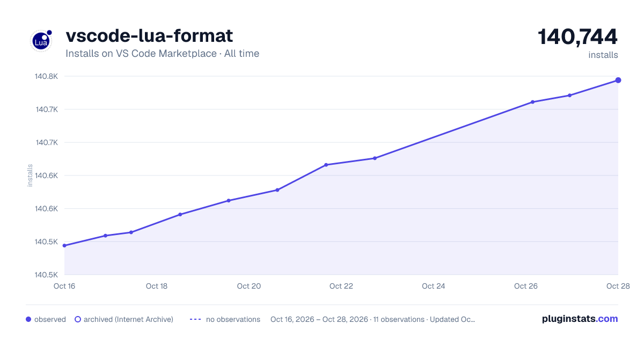Screen dimensions: 644x338
Task: Click the rotated installs y-axis title
Action: tap(30, 175)
